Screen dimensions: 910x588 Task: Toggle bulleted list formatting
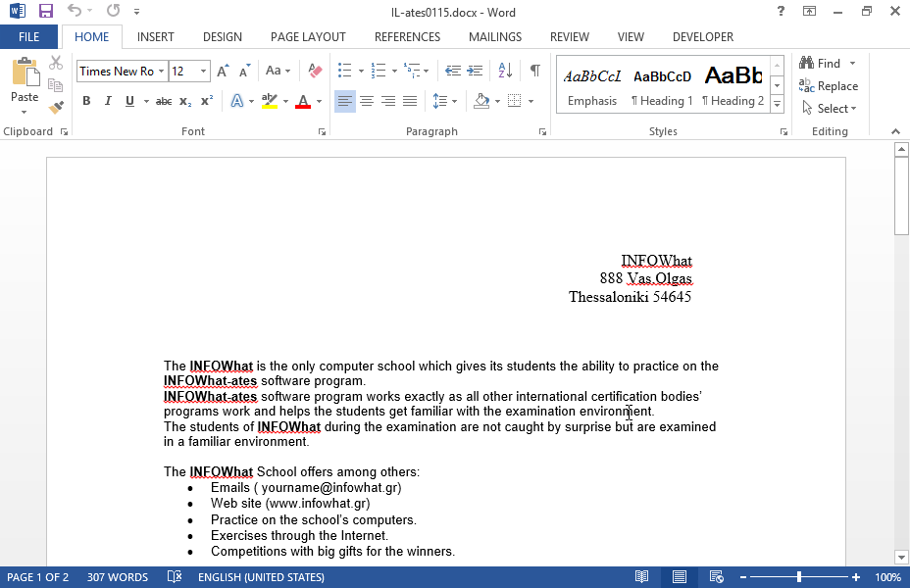tap(345, 71)
